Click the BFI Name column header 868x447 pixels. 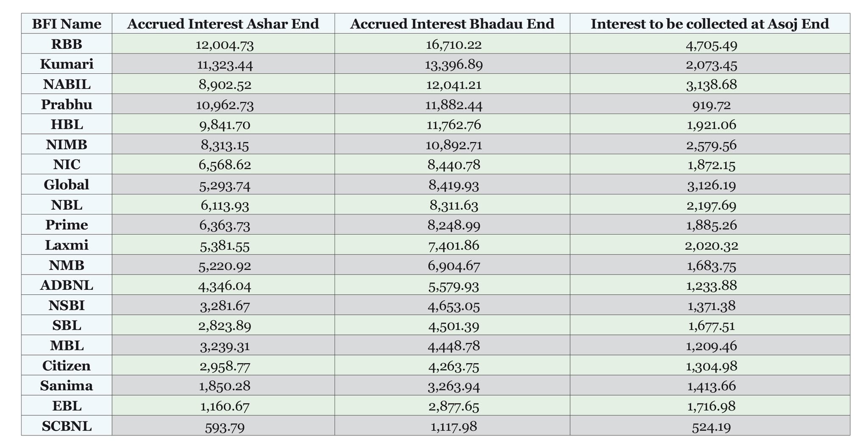click(67, 24)
